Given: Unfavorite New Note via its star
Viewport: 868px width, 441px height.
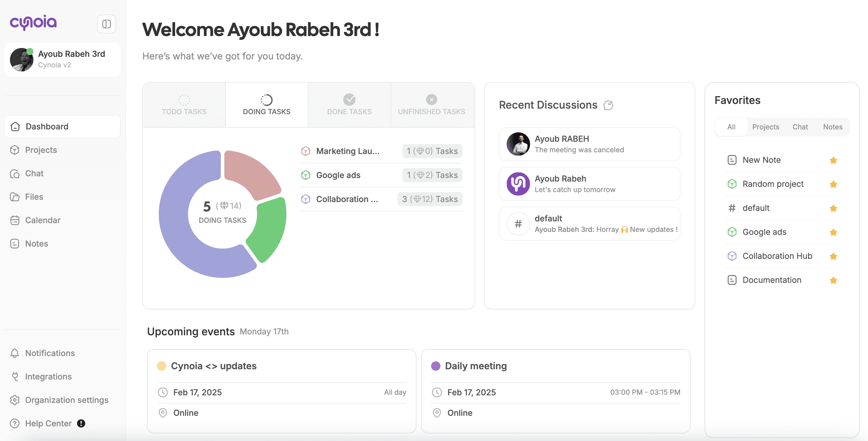Looking at the screenshot, I should [x=833, y=160].
